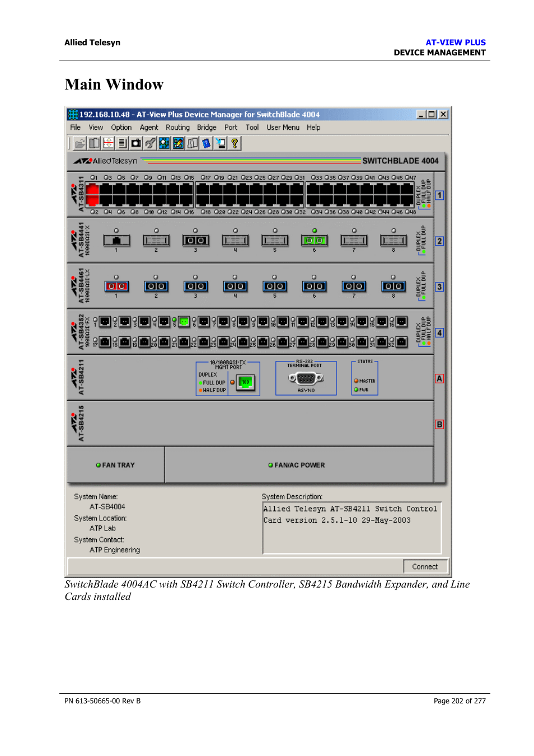Select port 4 on AT-SB4461 card
534x756 pixels.
[x=235, y=286]
